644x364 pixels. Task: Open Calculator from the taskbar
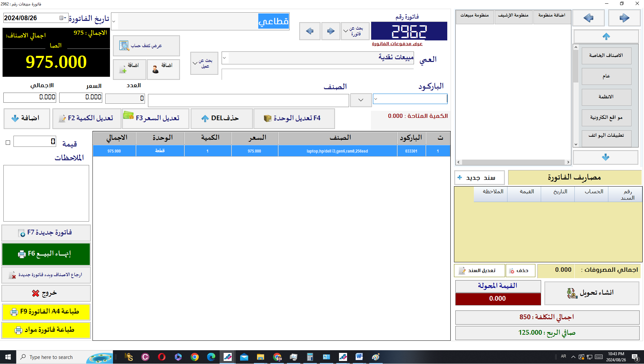click(310, 357)
